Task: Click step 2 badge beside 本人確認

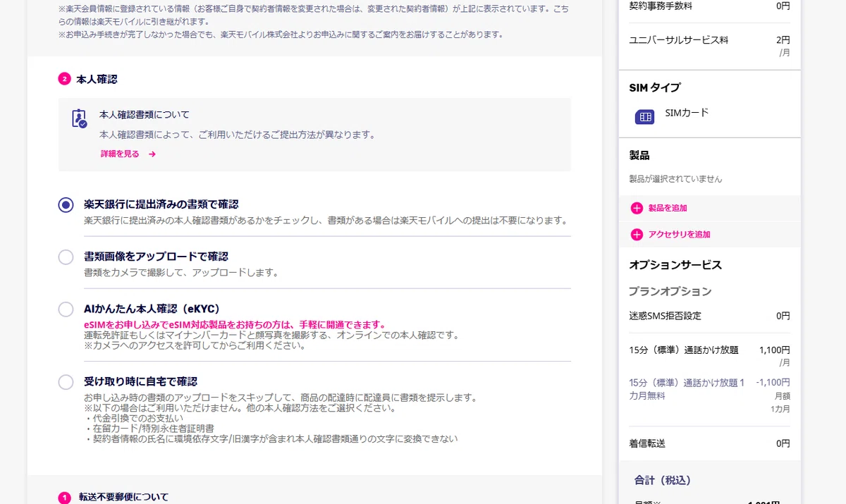Action: [x=64, y=79]
